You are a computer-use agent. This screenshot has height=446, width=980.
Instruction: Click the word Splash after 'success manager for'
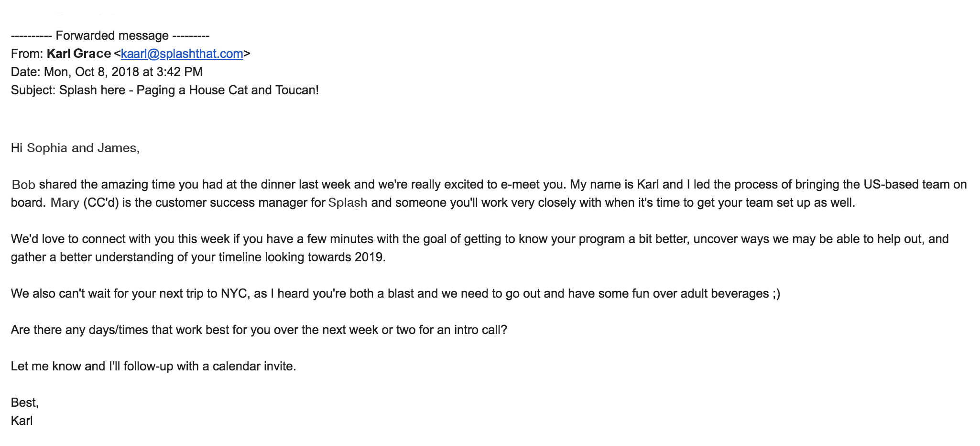point(348,203)
